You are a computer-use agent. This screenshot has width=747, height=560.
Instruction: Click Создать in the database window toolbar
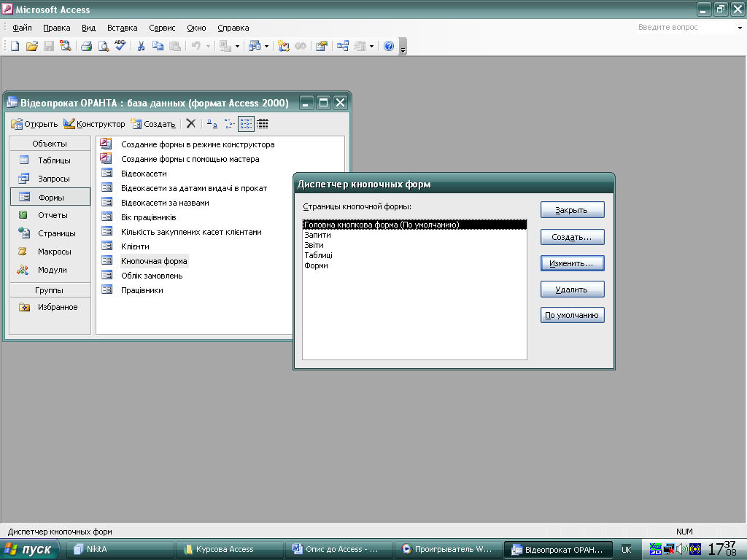[x=153, y=124]
